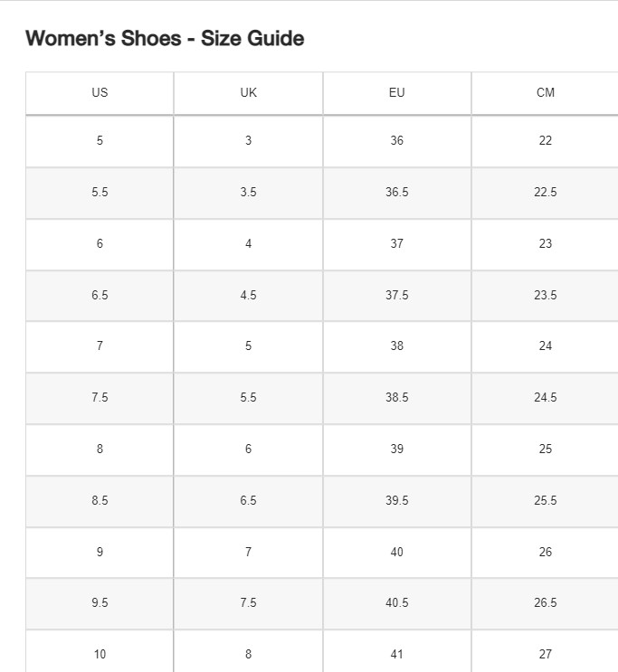Click the EU column header
Screen dimensions: 618x672
tap(396, 93)
